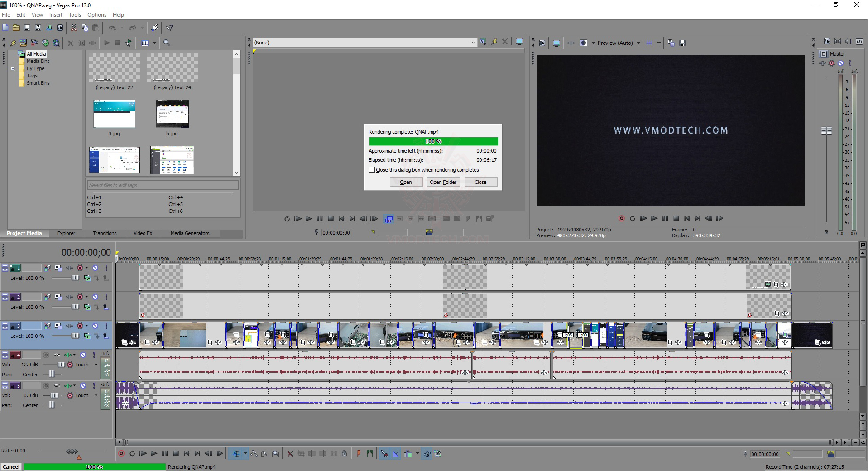This screenshot has width=868, height=471.
Task: Select the Envelope edit tool
Action: (x=254, y=453)
